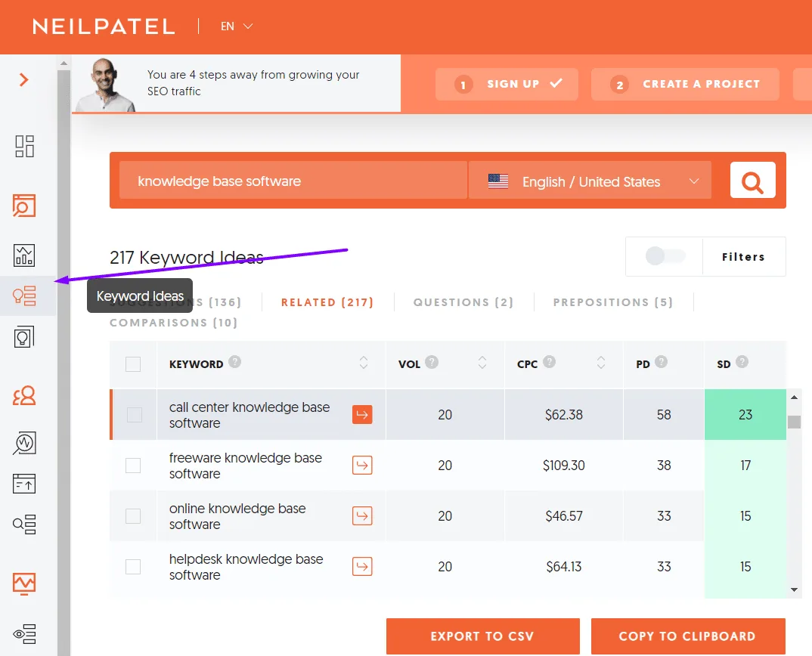Click help icon next to VOL

coord(432,362)
